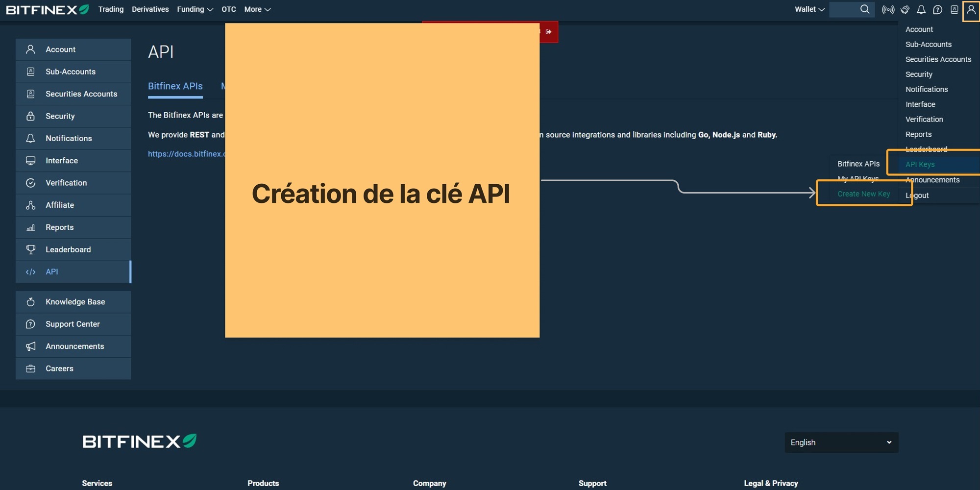Click the broadcast signal icon in top bar
Viewport: 980px width, 490px height.
888,9
